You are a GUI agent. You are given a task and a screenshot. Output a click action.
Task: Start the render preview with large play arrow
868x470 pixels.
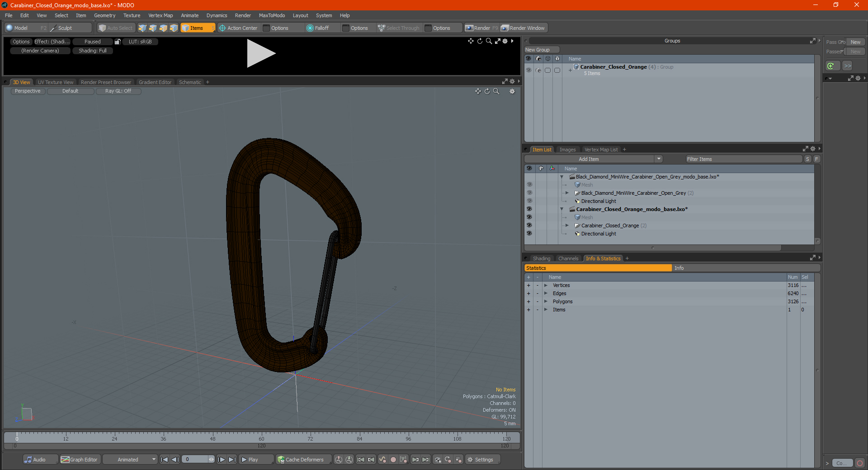coord(261,53)
